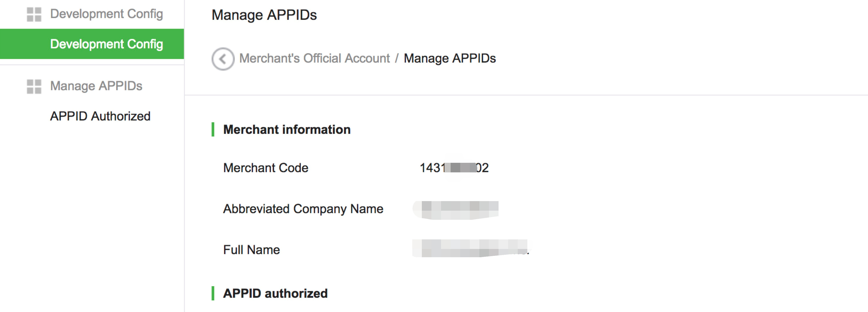Screen dimensions: 868x312
Task: Click the blurred Full Name value
Action: pyautogui.click(x=470, y=249)
